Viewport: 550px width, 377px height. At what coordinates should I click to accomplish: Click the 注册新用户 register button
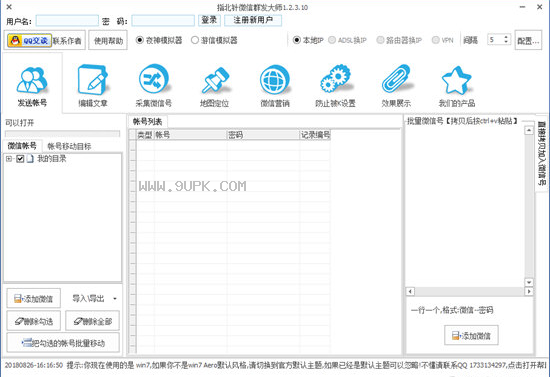pos(253,20)
